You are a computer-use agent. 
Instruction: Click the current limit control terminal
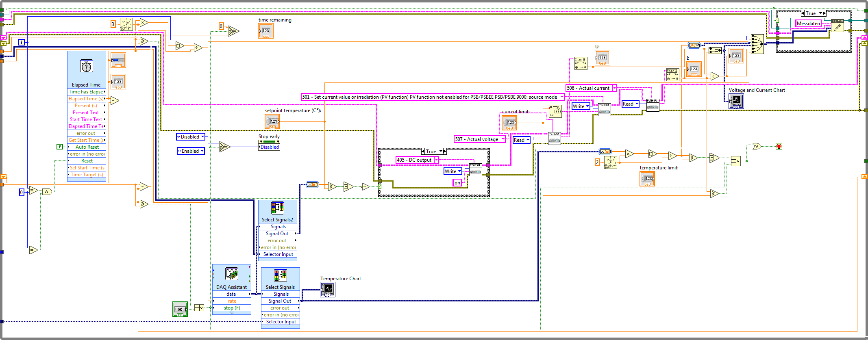coord(509,122)
